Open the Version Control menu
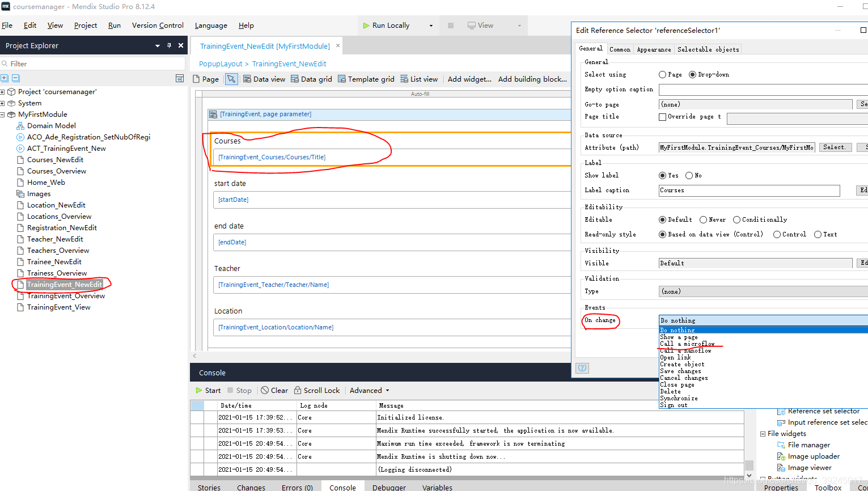Screen dimensions: 868x491 [x=158, y=26]
